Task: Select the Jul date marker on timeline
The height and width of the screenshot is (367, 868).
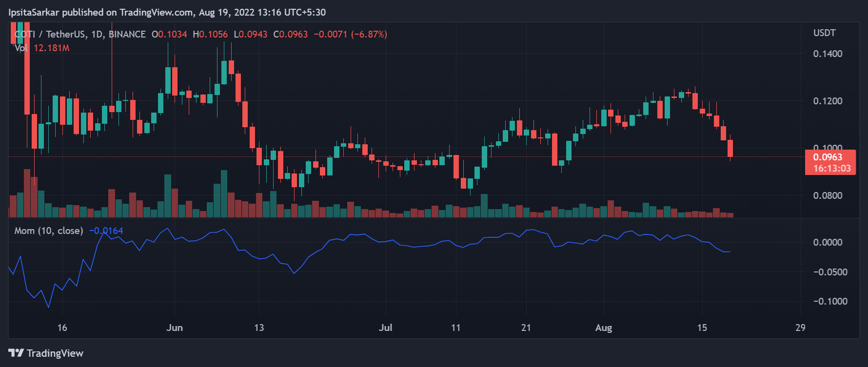Action: point(385,328)
